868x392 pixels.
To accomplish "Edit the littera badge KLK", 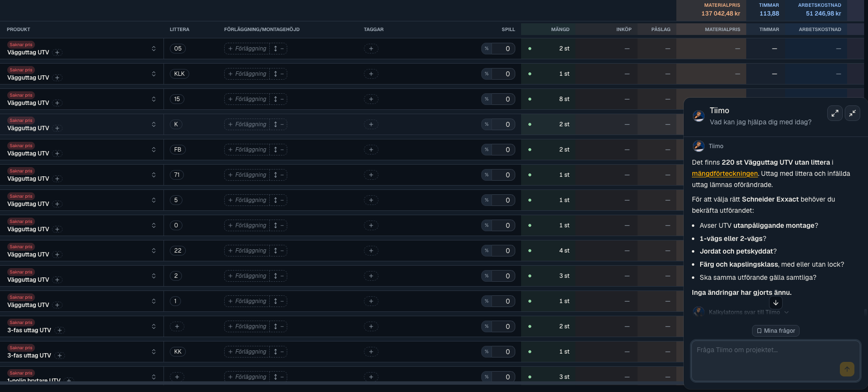I will click(180, 74).
